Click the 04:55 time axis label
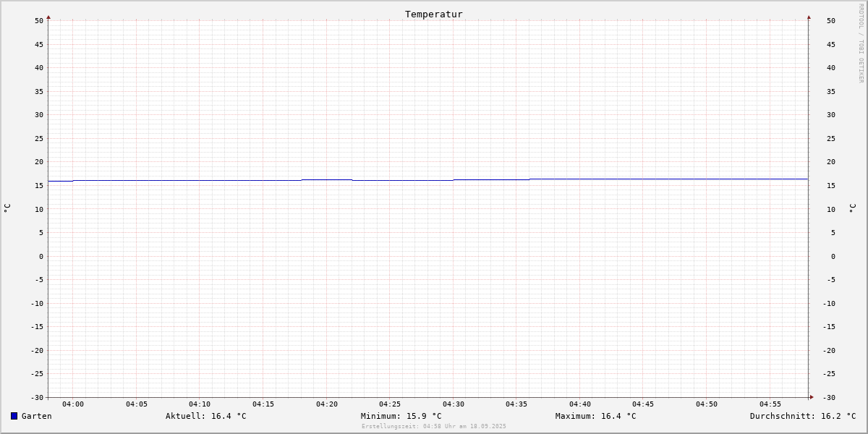The image size is (868, 434). click(770, 404)
